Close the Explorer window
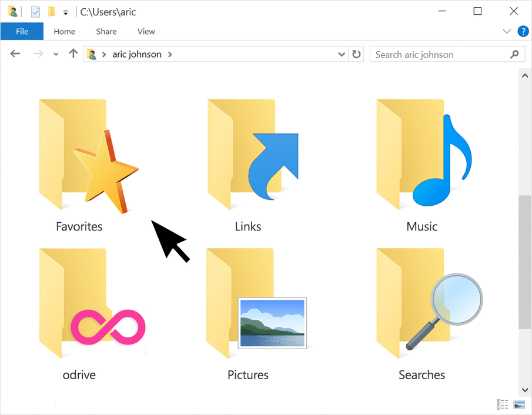This screenshot has height=415, width=532. click(514, 11)
